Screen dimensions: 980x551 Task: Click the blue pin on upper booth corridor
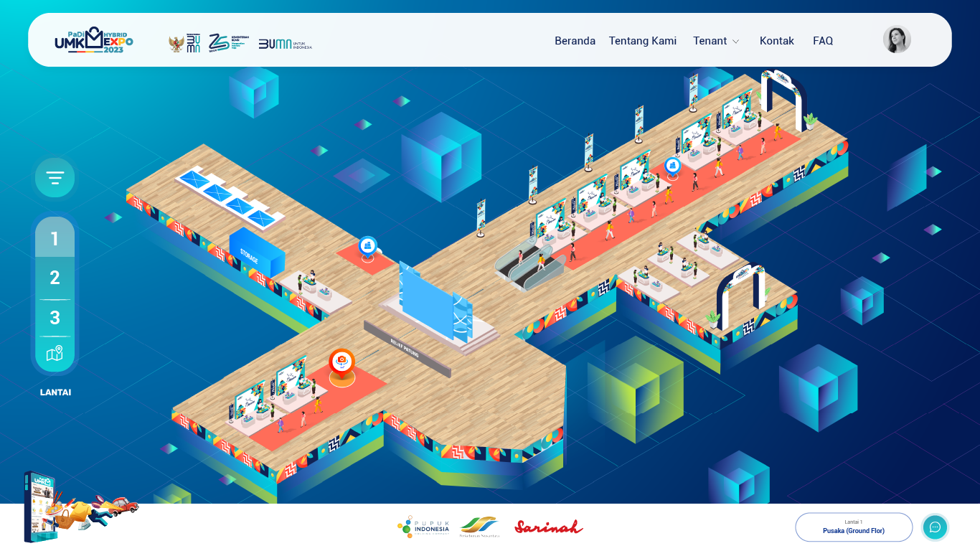pos(672,166)
